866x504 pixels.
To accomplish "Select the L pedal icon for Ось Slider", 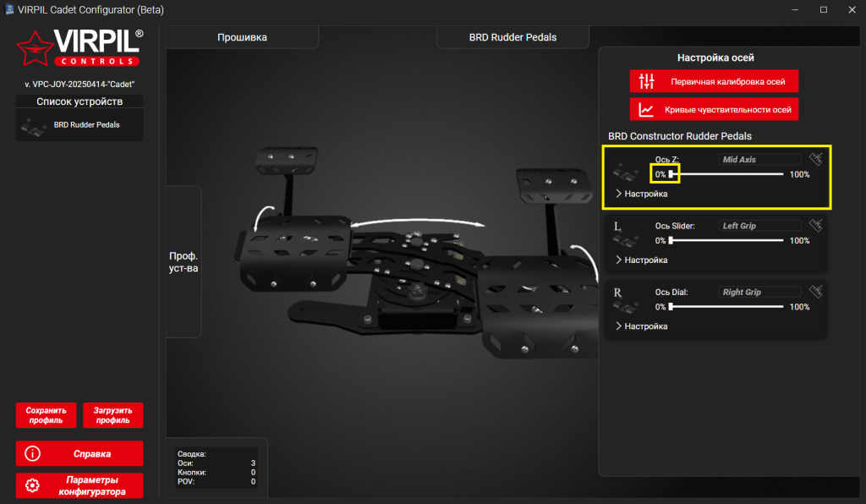I will [626, 234].
